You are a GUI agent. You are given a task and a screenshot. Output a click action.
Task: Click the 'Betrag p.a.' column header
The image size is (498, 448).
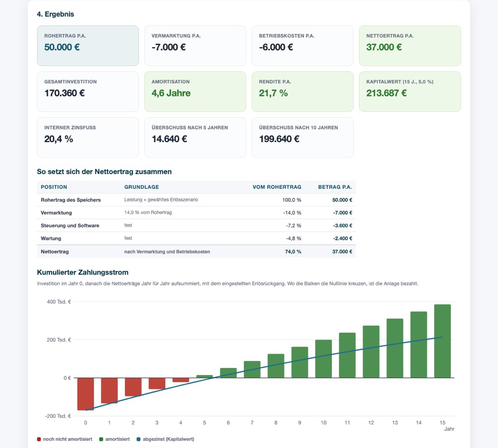335,187
